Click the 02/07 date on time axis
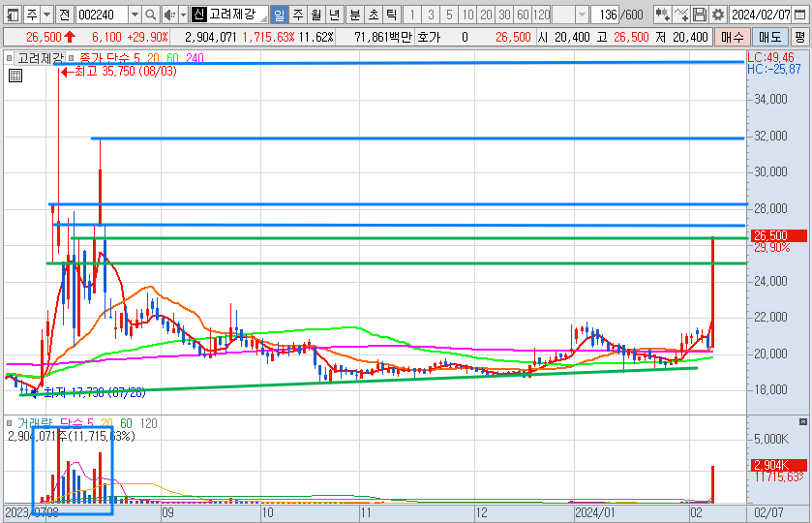 coord(768,512)
